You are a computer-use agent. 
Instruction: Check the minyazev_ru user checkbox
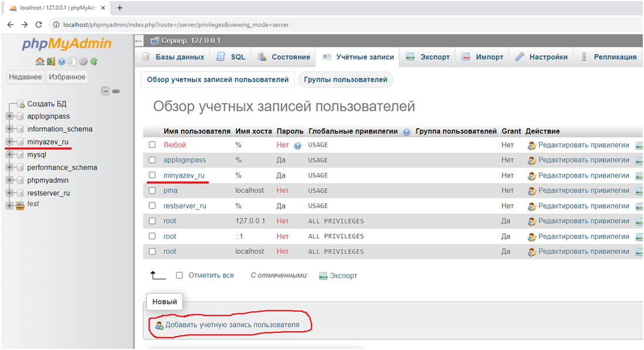tap(152, 175)
